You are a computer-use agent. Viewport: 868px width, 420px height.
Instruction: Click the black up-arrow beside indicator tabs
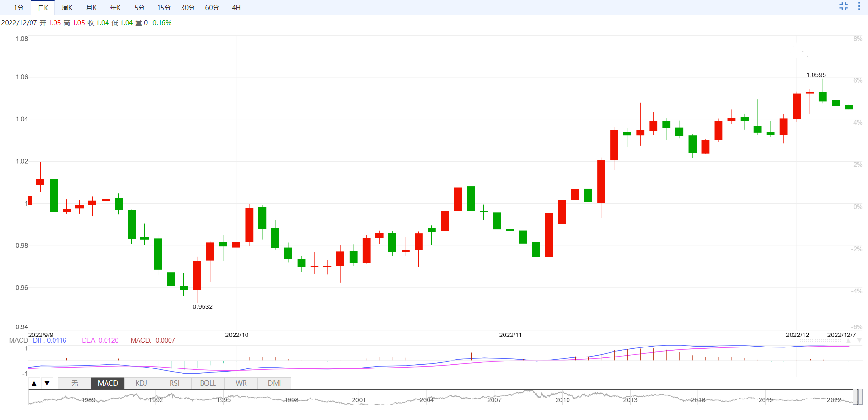pyautogui.click(x=34, y=383)
